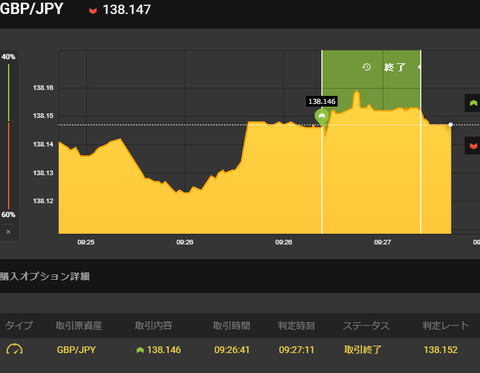480x373 pixels.
Task: Click the gauge type icon in the trade row
Action: tap(15, 349)
